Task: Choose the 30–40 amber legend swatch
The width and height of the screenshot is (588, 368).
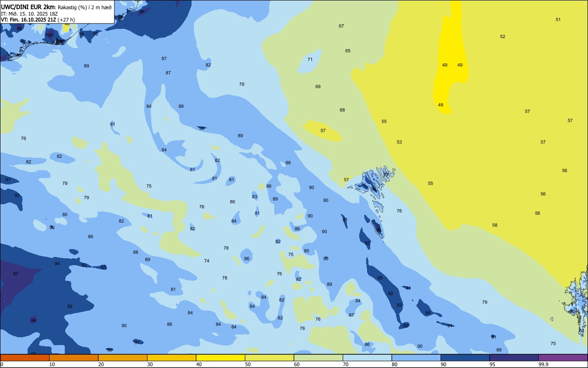Action: (171, 357)
